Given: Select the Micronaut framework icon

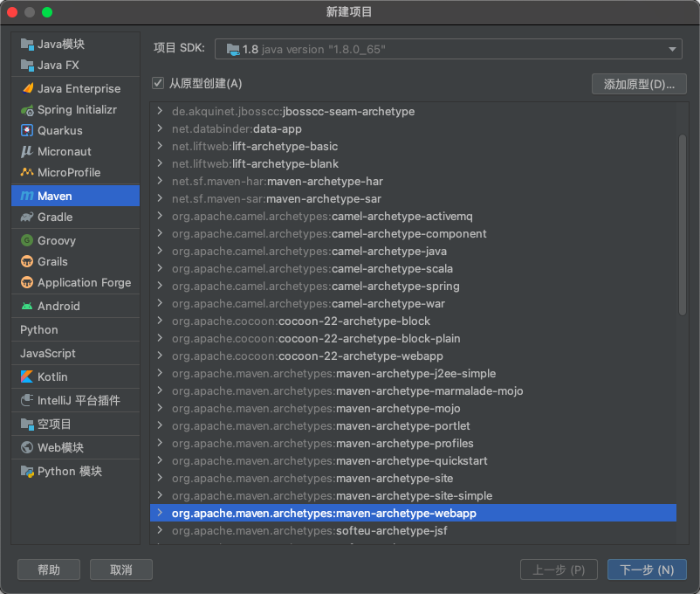Looking at the screenshot, I should (27, 151).
